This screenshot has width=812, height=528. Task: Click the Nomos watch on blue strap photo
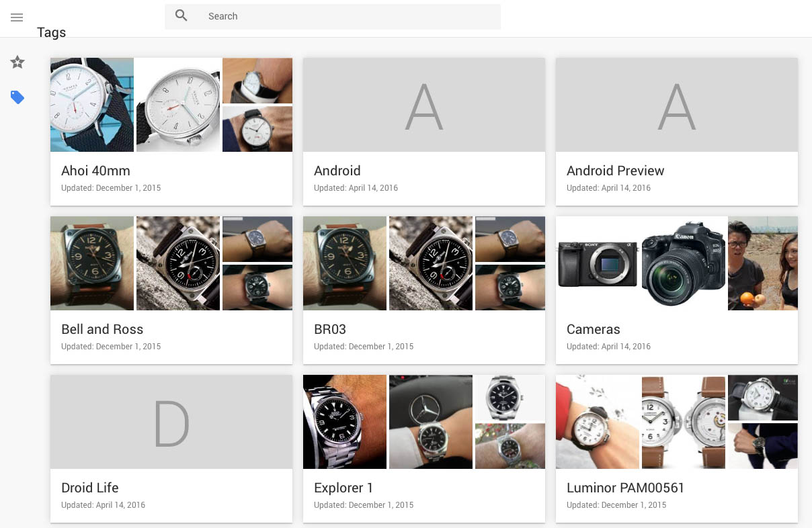[92, 105]
